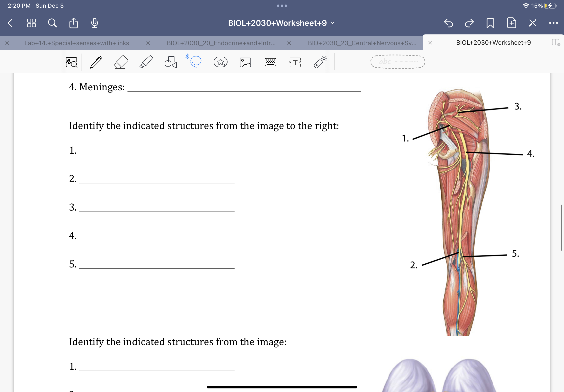Open the page thumbnails grid view
This screenshot has width=564, height=392.
click(x=31, y=23)
